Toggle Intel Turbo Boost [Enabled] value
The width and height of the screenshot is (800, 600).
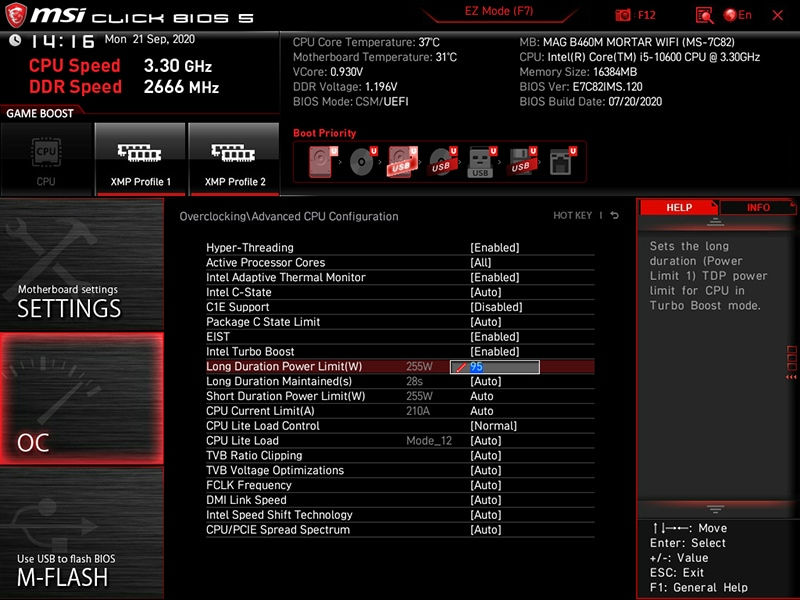point(494,351)
